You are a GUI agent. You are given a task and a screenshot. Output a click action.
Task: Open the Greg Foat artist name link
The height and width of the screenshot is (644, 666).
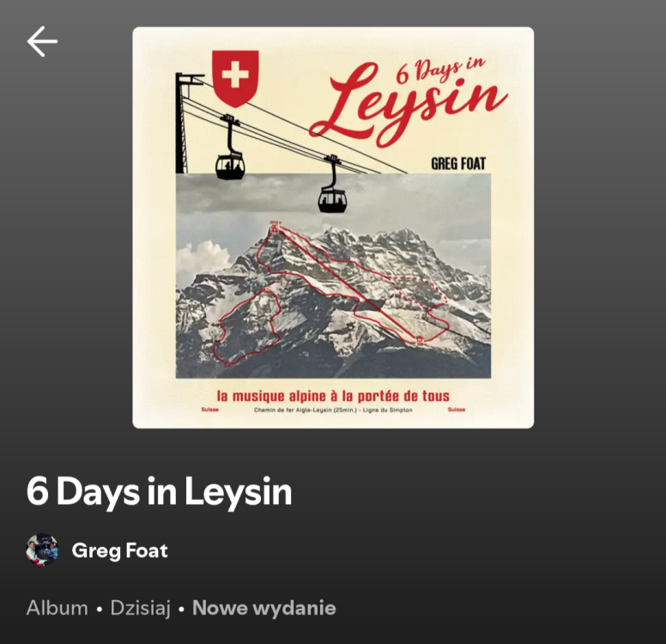tap(120, 550)
